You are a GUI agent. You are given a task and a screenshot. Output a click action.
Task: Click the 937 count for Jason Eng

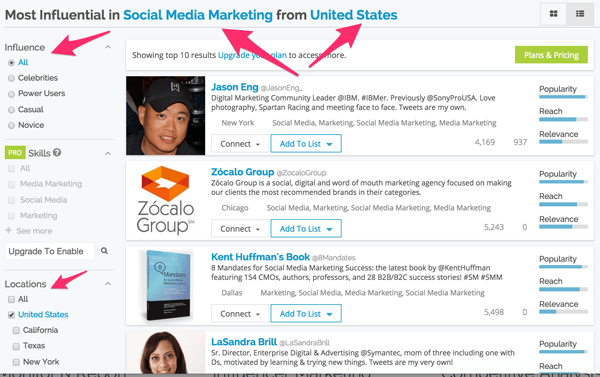tap(520, 142)
